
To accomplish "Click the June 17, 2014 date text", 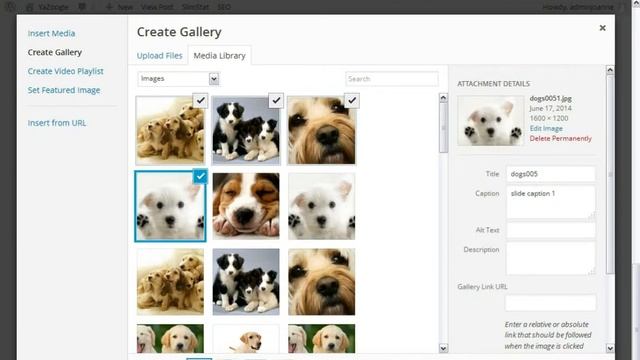I will tap(550, 108).
